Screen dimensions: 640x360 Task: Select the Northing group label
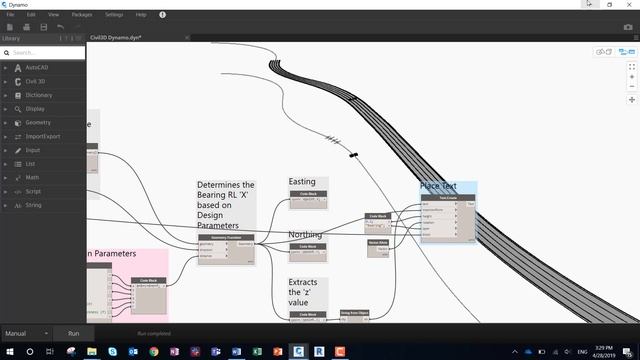305,235
